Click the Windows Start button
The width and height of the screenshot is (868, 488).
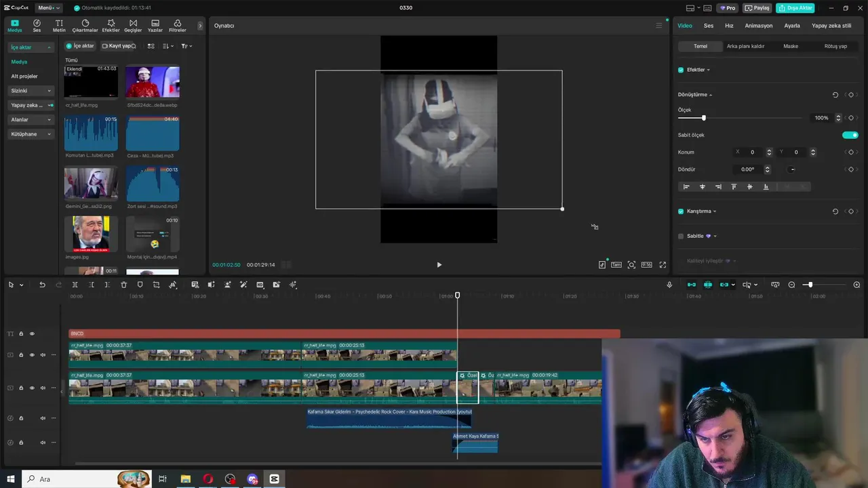pos(11,479)
